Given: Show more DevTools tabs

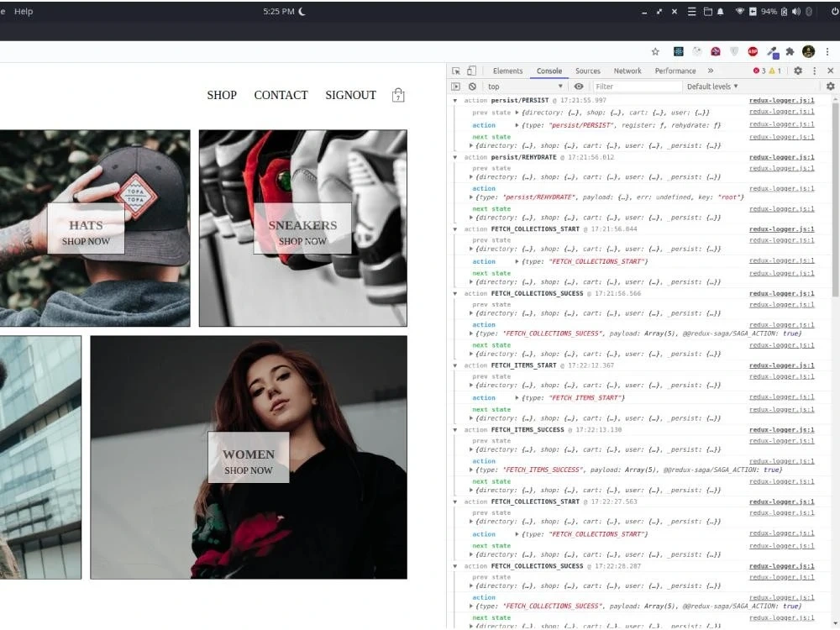Looking at the screenshot, I should pos(711,71).
